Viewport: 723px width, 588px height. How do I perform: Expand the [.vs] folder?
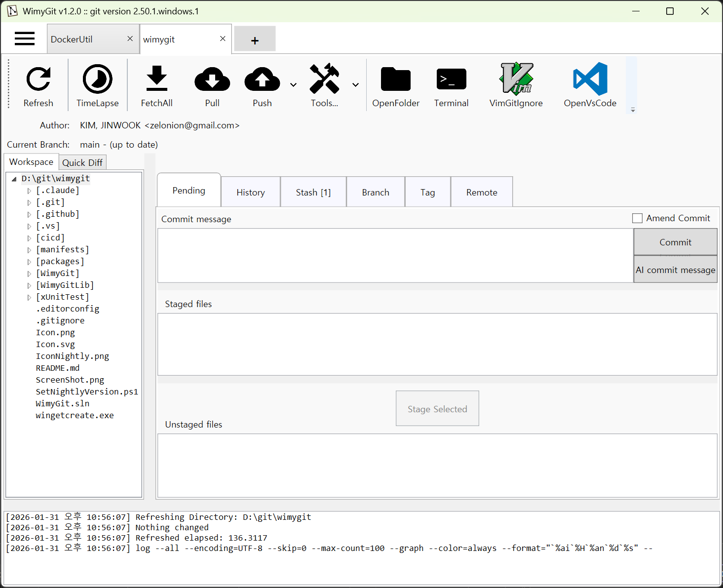click(x=29, y=226)
